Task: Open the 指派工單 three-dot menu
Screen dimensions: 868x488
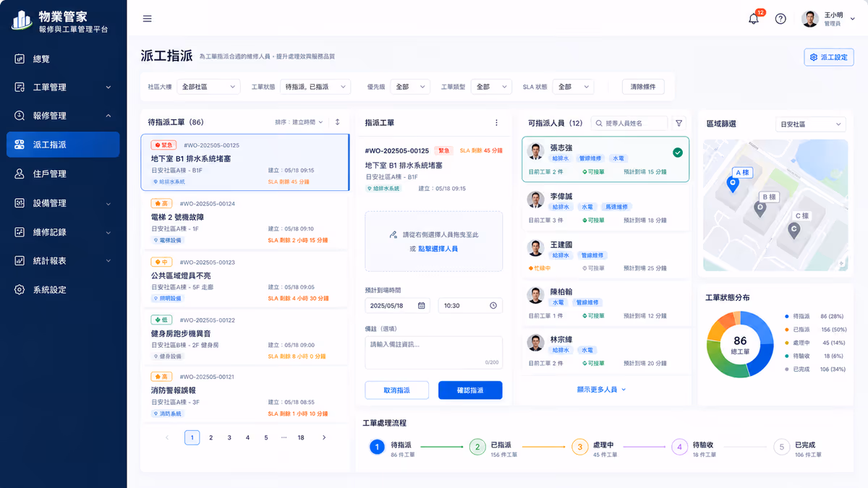Action: pos(496,123)
